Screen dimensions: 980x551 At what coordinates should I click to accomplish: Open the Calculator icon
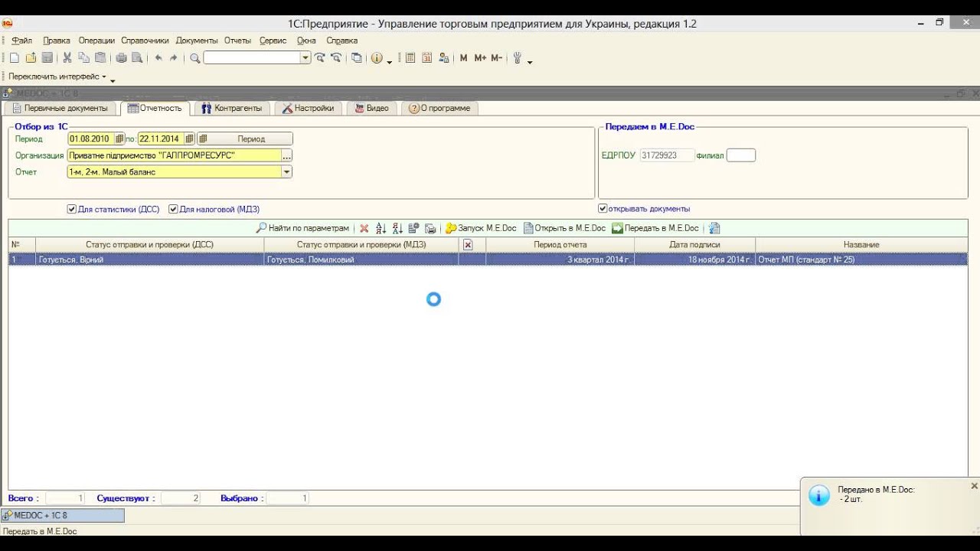[x=410, y=58]
